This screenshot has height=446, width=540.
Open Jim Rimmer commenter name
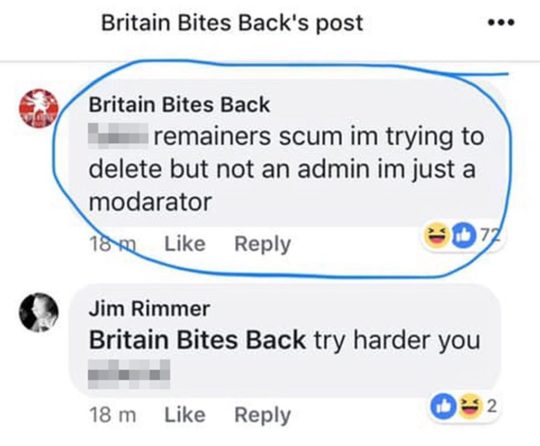(x=149, y=308)
